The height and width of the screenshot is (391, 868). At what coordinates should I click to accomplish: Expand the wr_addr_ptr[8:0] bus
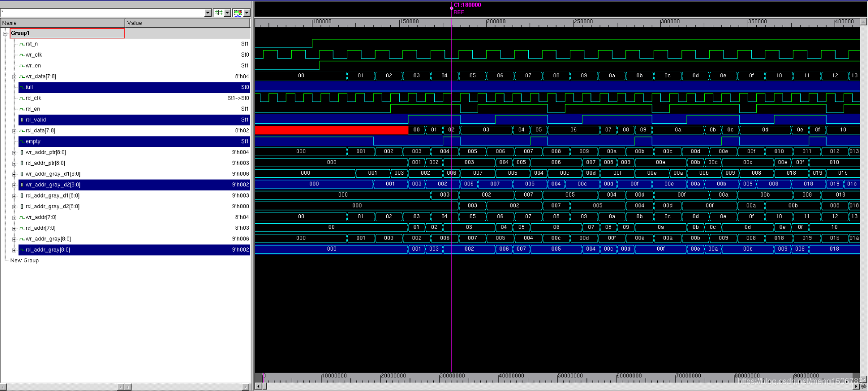pyautogui.click(x=14, y=153)
